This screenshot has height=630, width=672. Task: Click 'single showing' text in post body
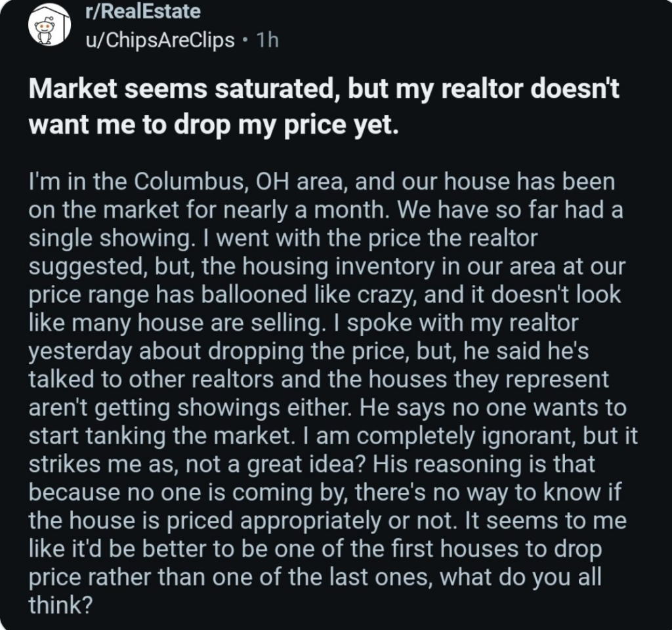[x=112, y=238]
